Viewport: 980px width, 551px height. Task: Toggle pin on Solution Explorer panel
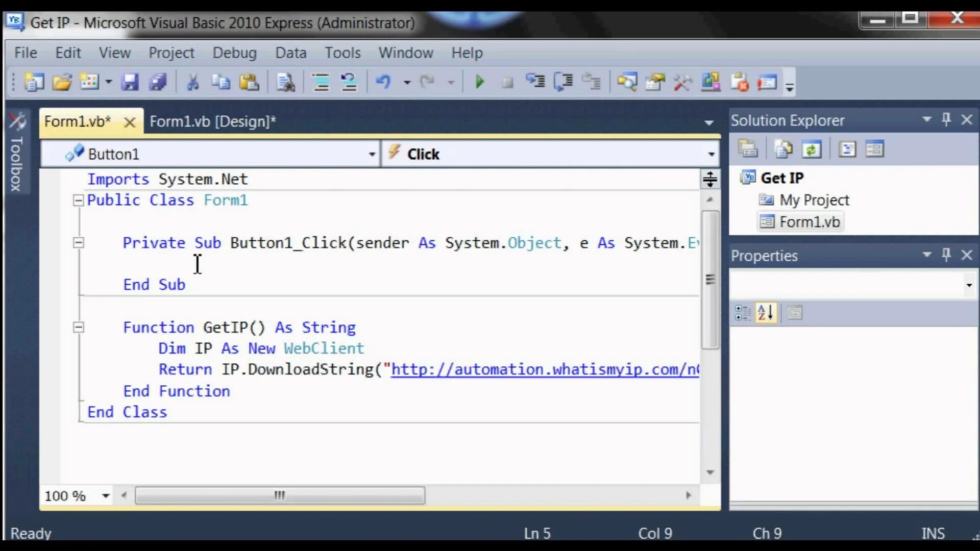click(x=946, y=119)
